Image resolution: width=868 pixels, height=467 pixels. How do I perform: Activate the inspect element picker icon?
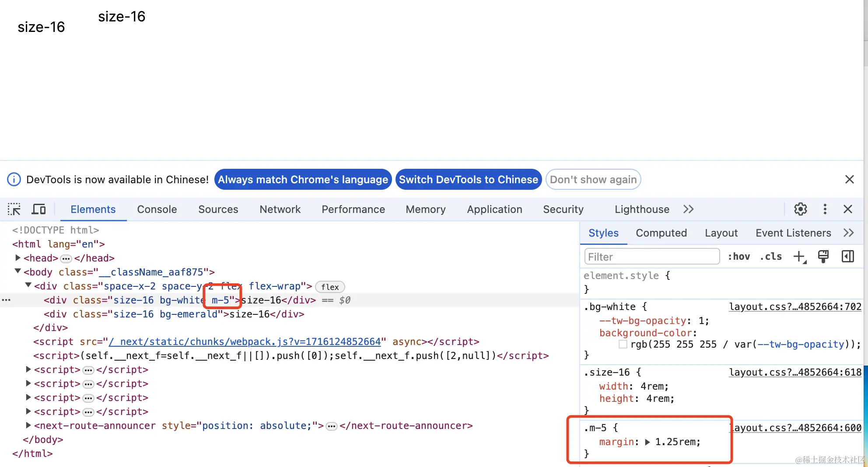[x=14, y=209]
